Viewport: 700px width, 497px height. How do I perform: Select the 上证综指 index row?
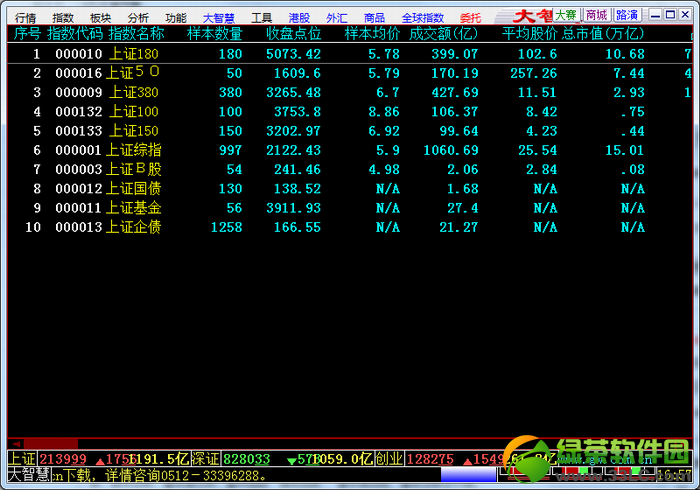point(350,150)
